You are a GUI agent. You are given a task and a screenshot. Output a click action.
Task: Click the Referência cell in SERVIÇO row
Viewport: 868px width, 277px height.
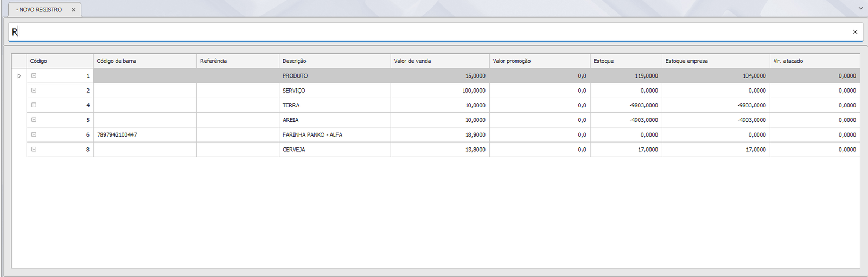(x=238, y=91)
